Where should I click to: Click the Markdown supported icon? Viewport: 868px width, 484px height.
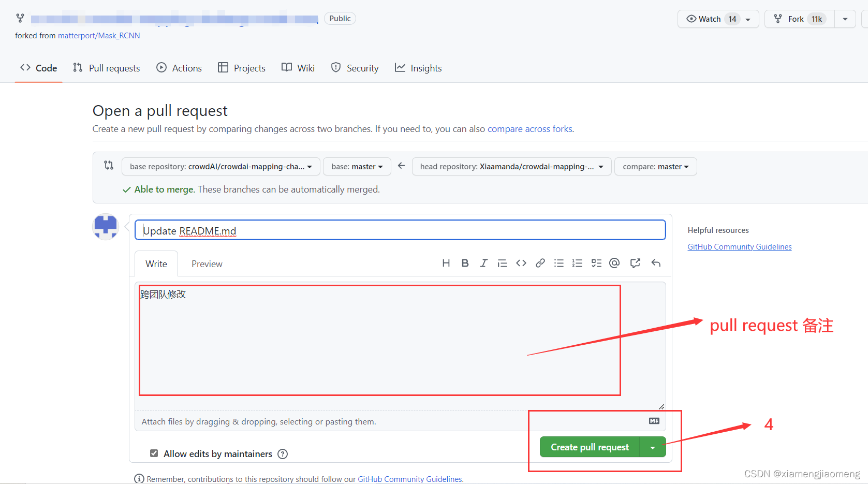click(x=654, y=421)
